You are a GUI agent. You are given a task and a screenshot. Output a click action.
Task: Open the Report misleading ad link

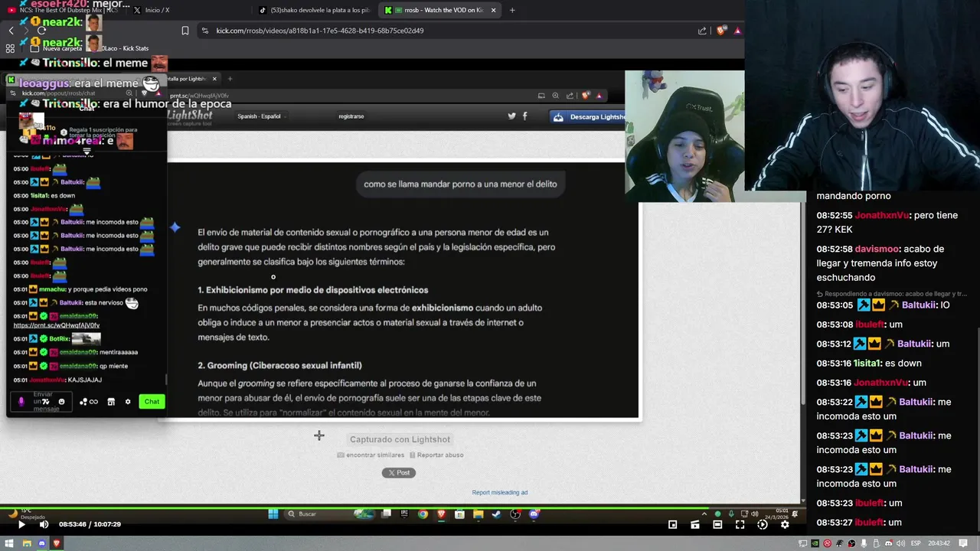tap(499, 492)
